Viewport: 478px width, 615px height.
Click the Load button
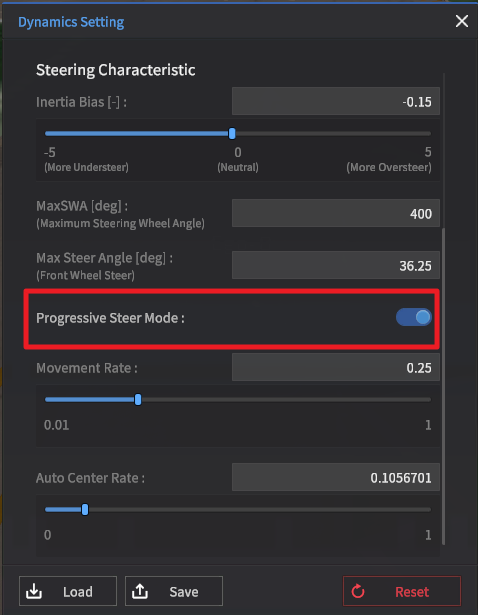pos(68,591)
